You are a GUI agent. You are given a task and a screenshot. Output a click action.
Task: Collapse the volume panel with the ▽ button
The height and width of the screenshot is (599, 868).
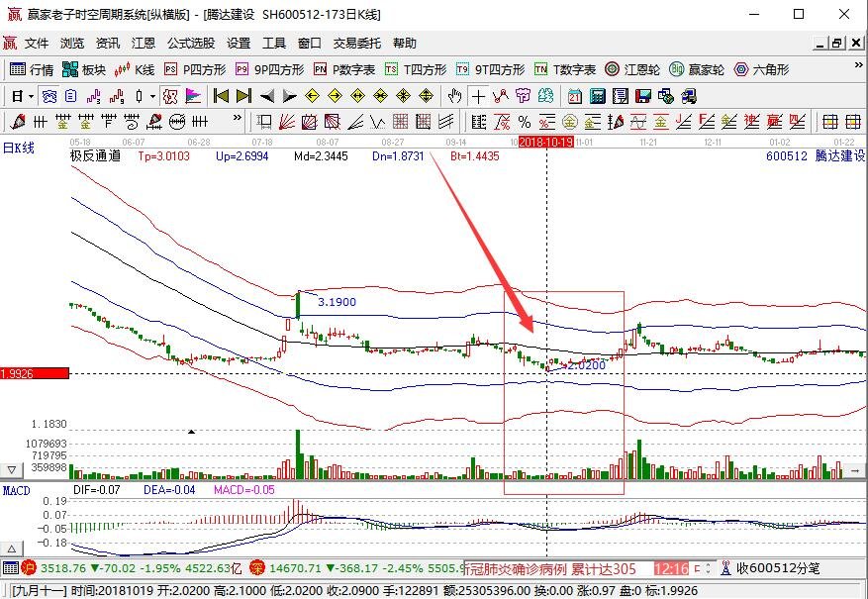(x=12, y=470)
